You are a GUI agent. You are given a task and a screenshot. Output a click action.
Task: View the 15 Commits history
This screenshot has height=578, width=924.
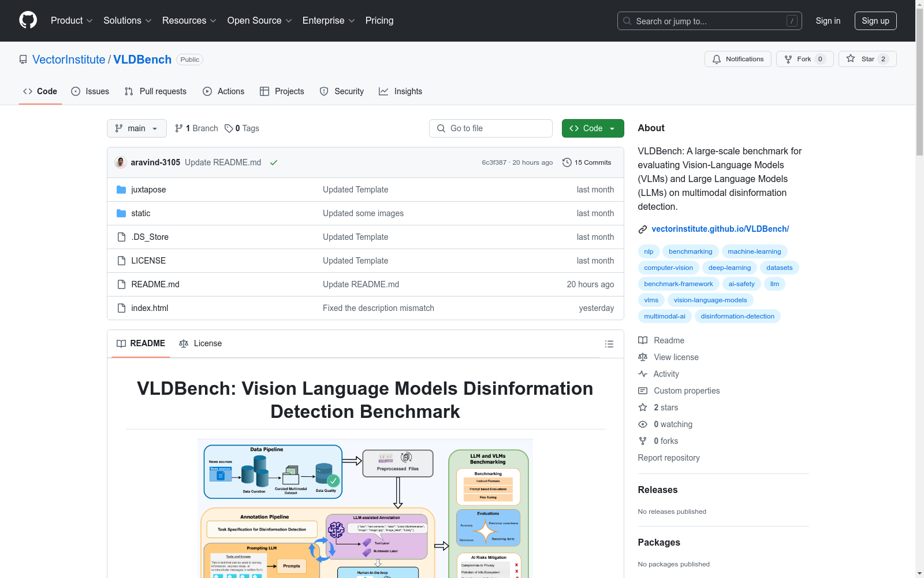point(587,162)
